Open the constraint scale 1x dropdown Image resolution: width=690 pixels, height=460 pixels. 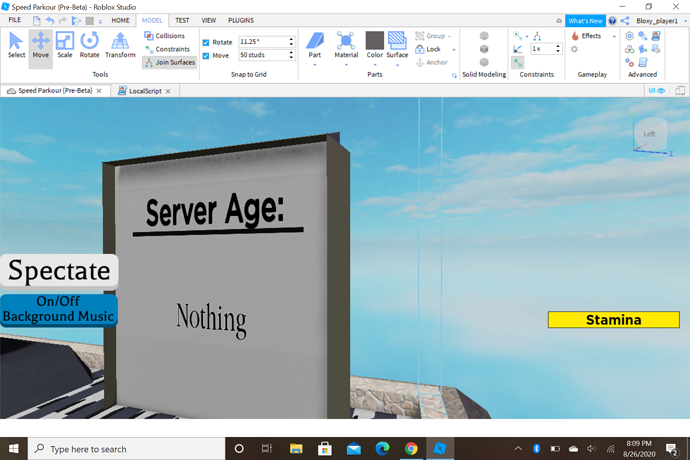tap(544, 49)
